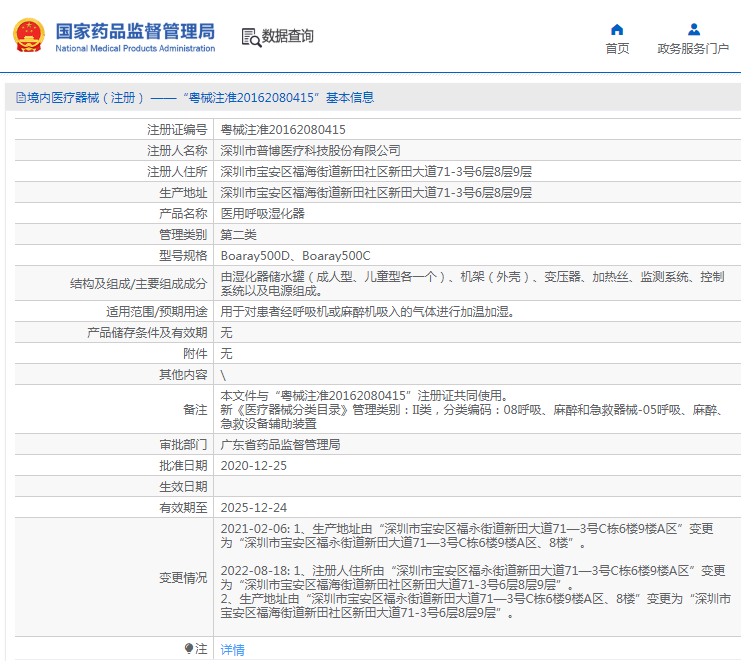
Task: Select registration number 粤械注准20162080415 value
Action: (x=283, y=129)
